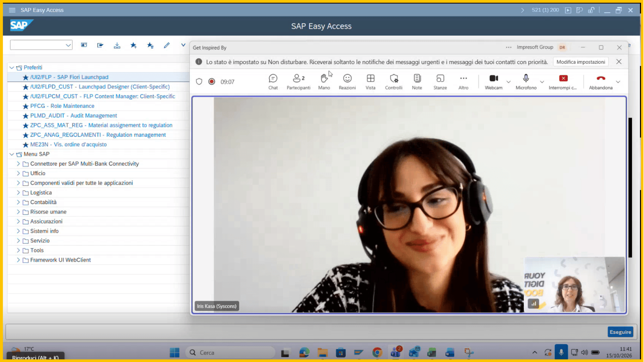Open Stanze breakout rooms
The height and width of the screenshot is (362, 644).
(x=440, y=82)
